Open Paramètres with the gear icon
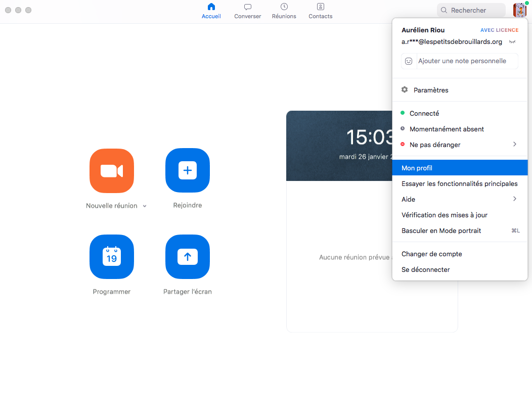 click(x=405, y=90)
